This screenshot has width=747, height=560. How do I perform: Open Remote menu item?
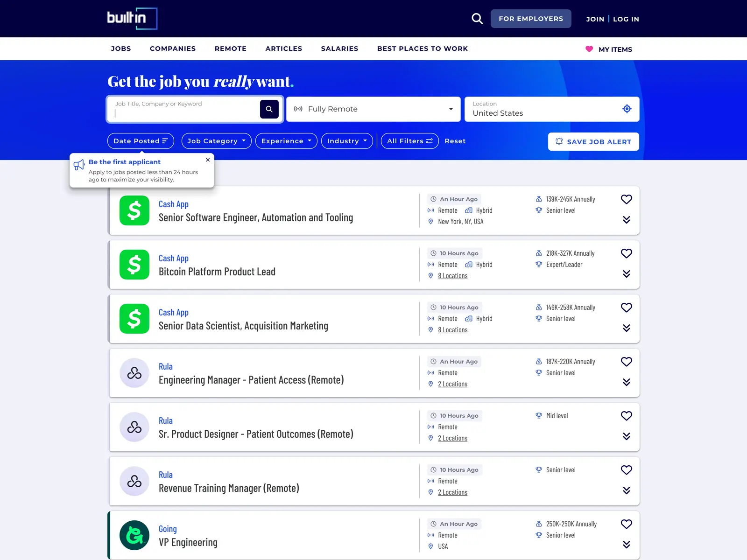click(231, 49)
